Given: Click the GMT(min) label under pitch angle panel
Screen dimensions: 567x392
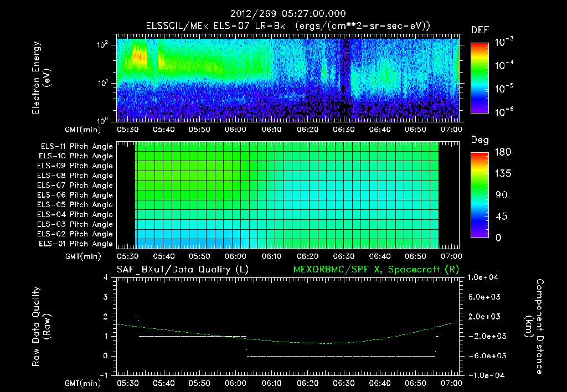Looking at the screenshot, I should [83, 256].
